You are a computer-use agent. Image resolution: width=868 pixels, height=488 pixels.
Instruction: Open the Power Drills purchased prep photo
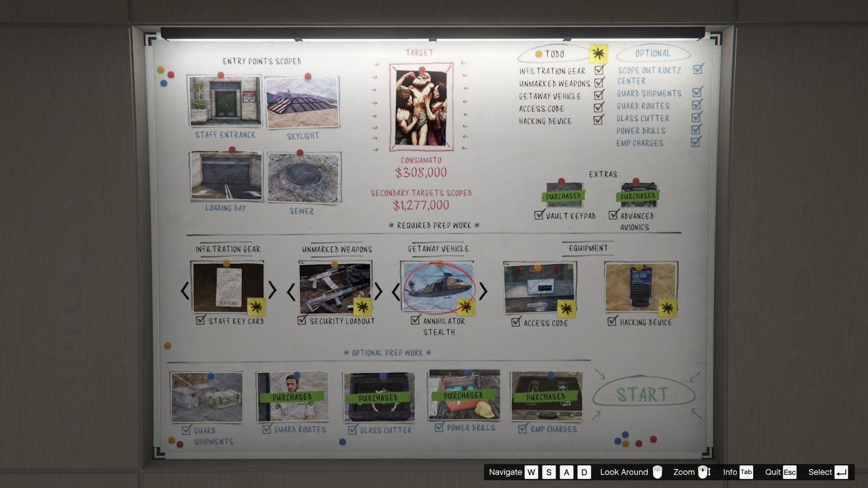tap(464, 395)
